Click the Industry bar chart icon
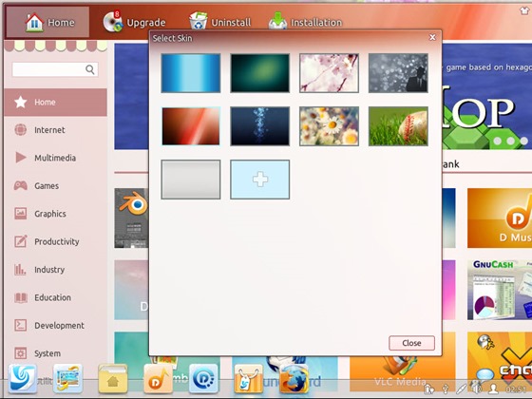Screen dimensions: 532x399 point(20,270)
